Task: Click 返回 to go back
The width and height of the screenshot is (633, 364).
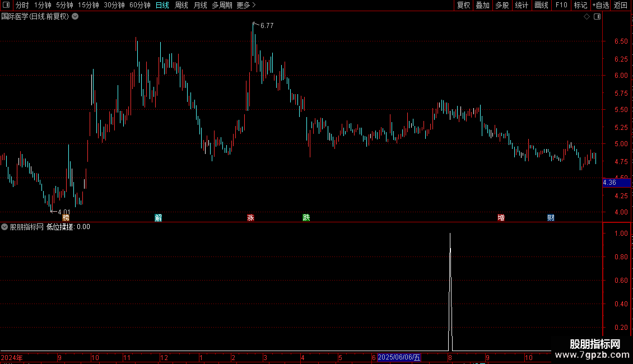Action: (x=621, y=5)
